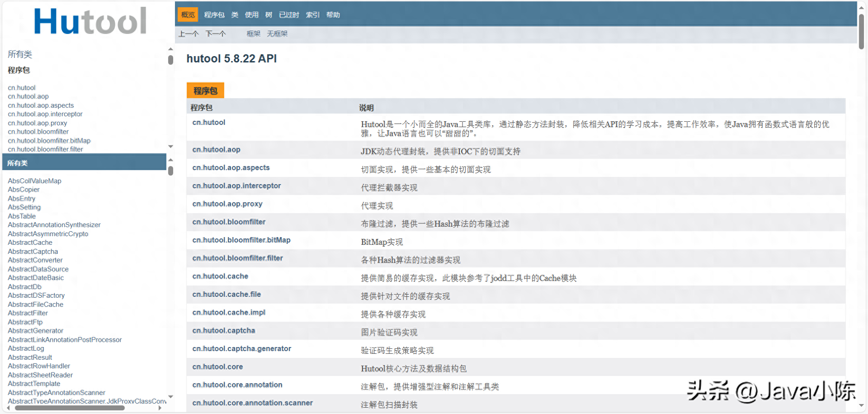Open the AbstractRowHandler class
Screen dimensions: 868x414
[x=39, y=366]
